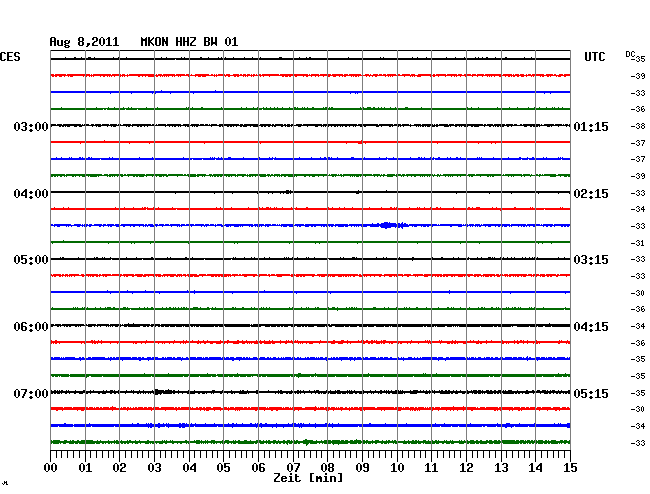Click the 02:15 UTC time label
The image size is (650, 494).
tap(591, 194)
